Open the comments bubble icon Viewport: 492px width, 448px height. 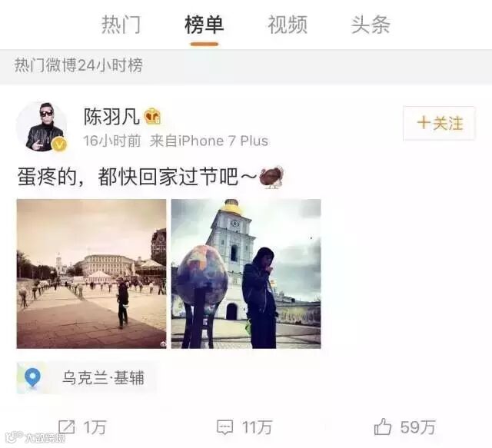click(x=224, y=427)
